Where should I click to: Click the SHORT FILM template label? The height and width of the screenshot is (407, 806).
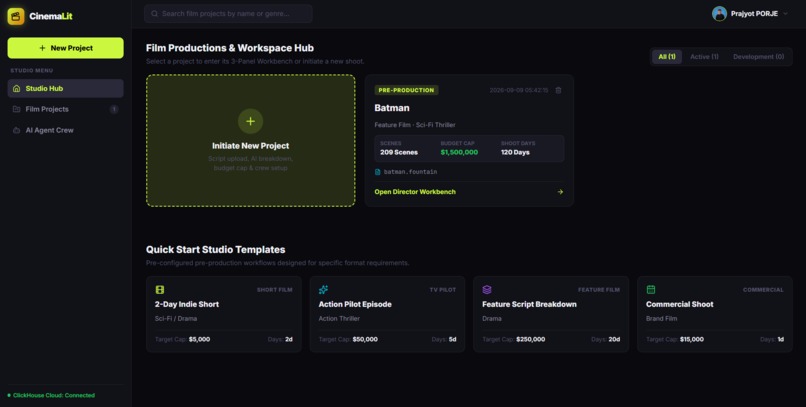pyautogui.click(x=274, y=290)
